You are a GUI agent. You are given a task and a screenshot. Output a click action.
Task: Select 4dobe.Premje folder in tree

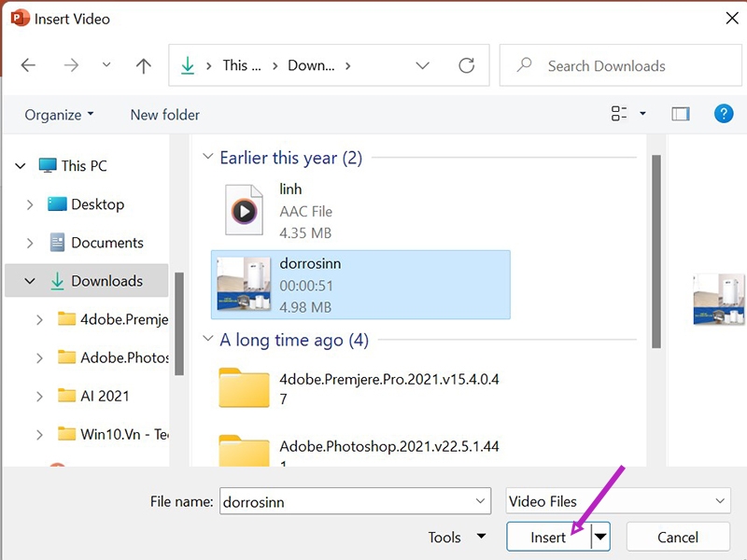tap(113, 319)
